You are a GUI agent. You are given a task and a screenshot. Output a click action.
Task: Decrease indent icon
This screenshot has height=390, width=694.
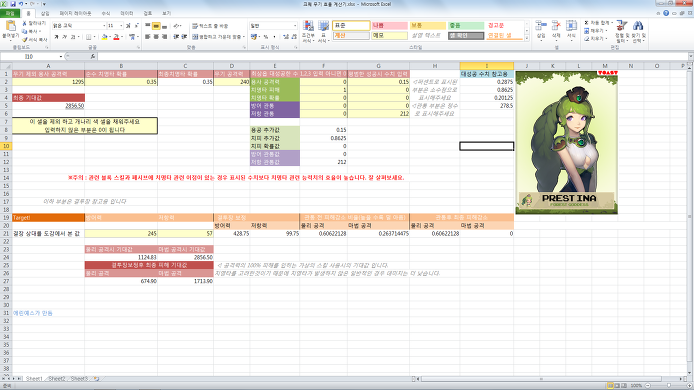(x=176, y=37)
